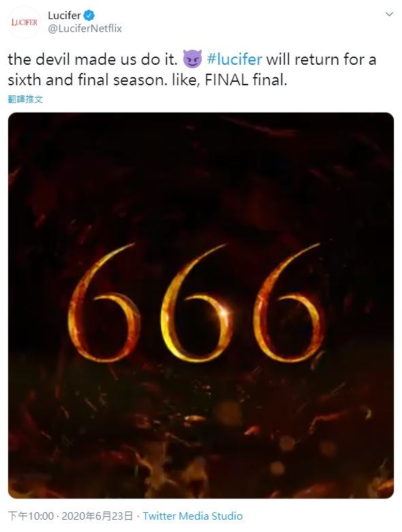
Task: Expand the tweet options chevron menu
Action: coord(390,14)
